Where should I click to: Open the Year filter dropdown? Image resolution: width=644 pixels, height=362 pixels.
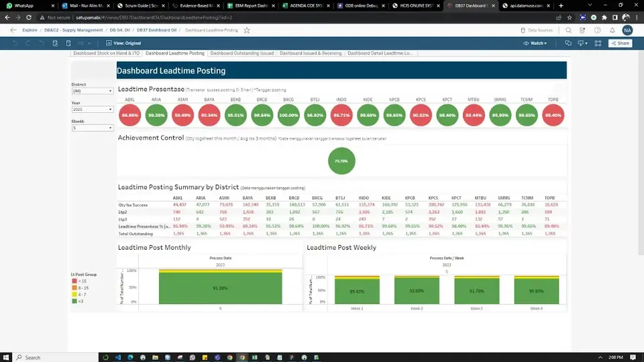pos(92,109)
